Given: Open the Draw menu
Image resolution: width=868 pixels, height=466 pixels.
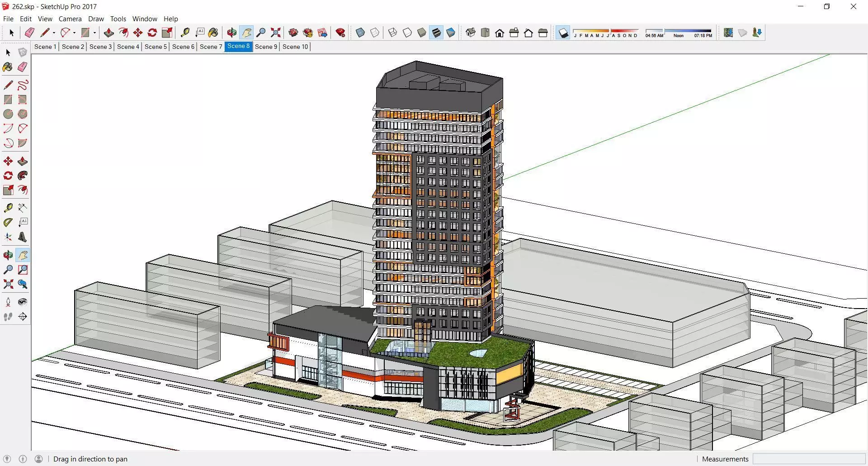Looking at the screenshot, I should (x=96, y=19).
